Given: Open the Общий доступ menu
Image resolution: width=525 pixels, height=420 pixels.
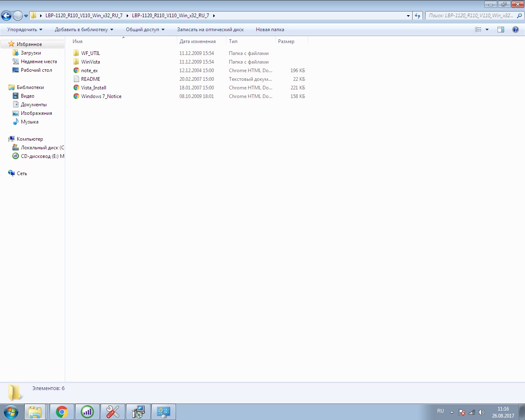Looking at the screenshot, I should tap(145, 30).
